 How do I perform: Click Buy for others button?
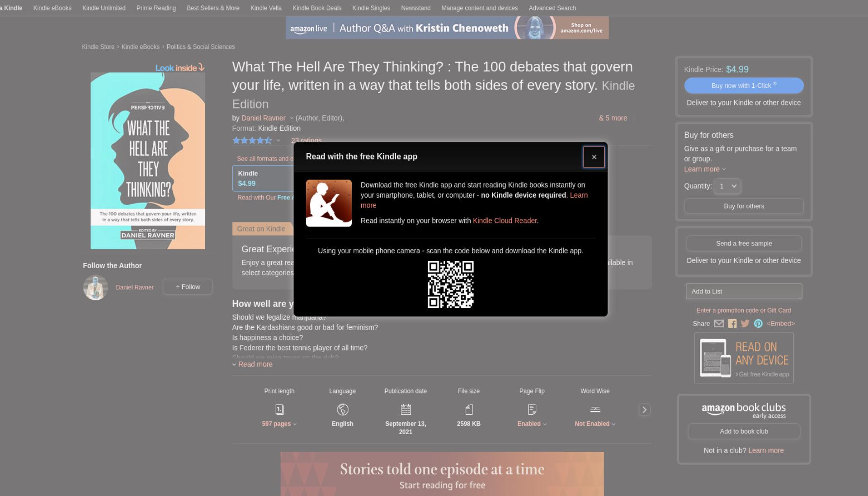(x=744, y=206)
